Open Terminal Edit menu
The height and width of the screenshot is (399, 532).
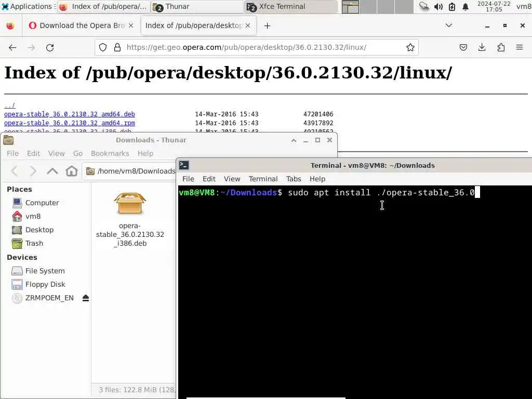(x=209, y=179)
